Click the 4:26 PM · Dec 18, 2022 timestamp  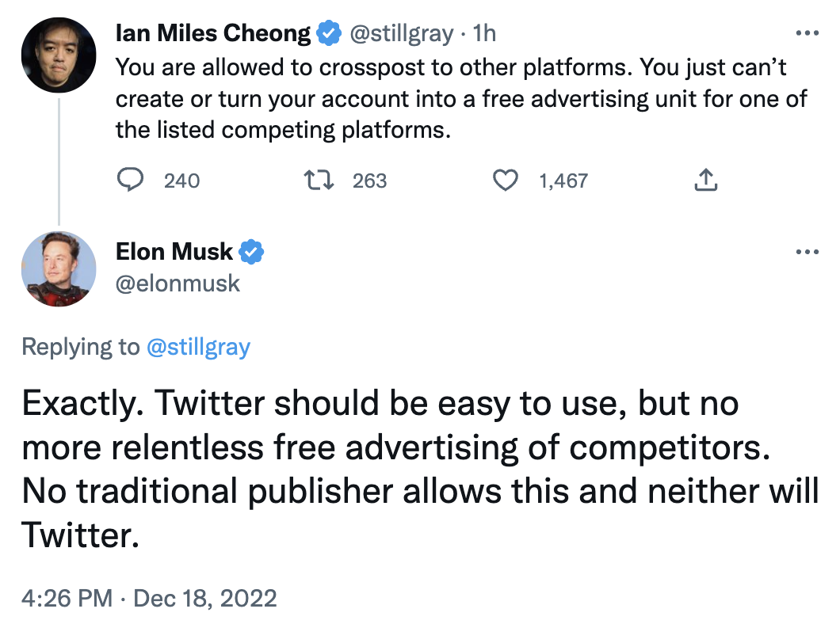tap(150, 599)
